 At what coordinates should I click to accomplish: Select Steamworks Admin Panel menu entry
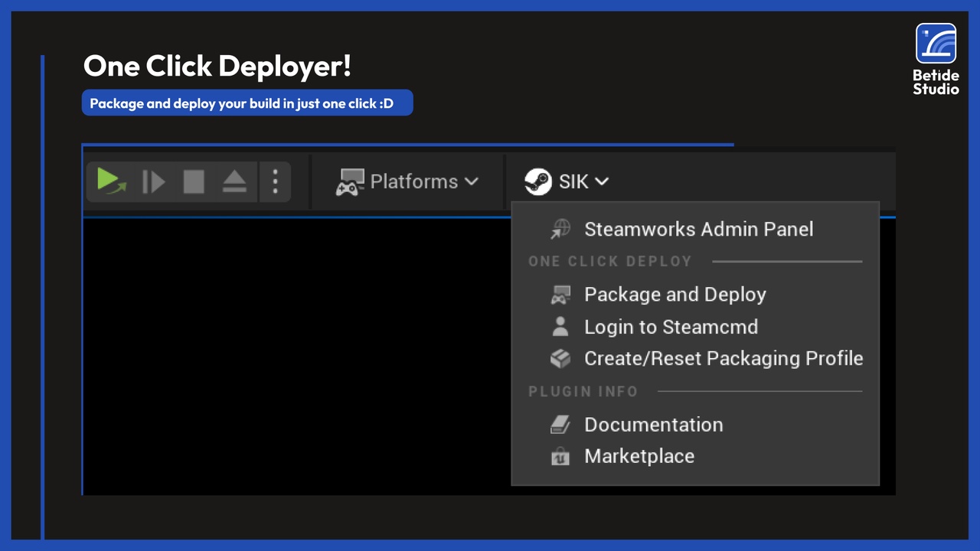pos(698,229)
